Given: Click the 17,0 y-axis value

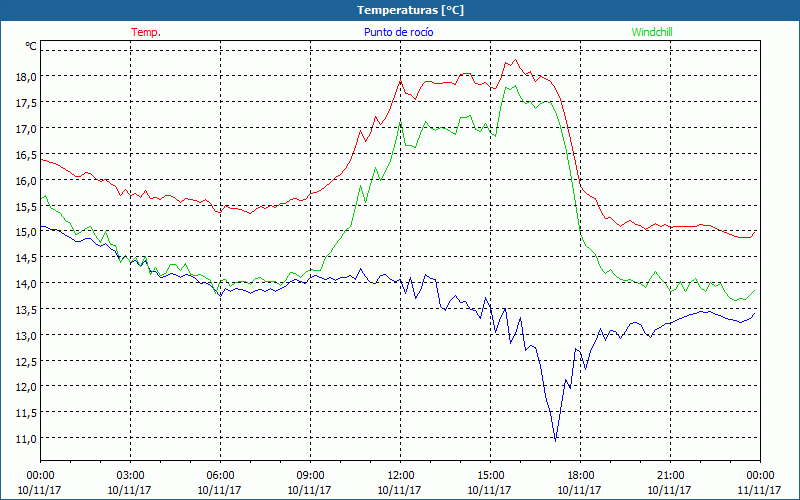Looking at the screenshot, I should pyautogui.click(x=27, y=129).
